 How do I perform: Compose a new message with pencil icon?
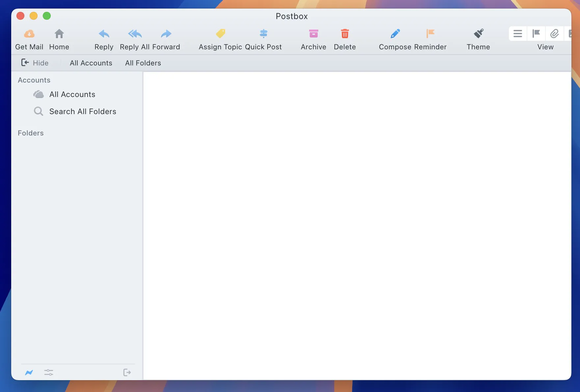395,34
